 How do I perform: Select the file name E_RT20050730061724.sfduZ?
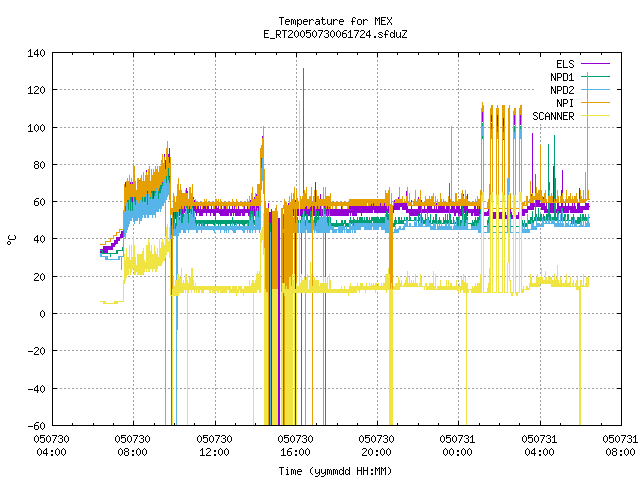click(335, 34)
